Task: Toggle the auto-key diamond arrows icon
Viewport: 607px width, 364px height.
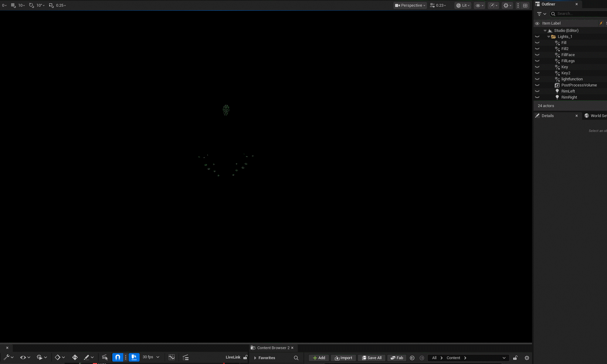Action: tap(75, 357)
